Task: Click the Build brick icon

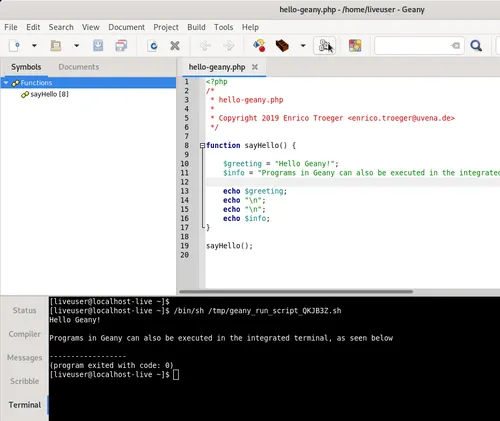Action: [x=282, y=45]
